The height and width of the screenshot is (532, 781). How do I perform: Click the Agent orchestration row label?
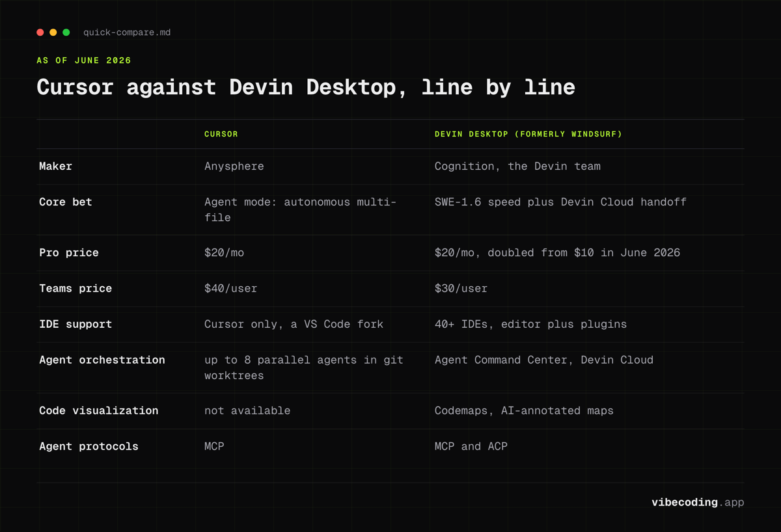(102, 360)
